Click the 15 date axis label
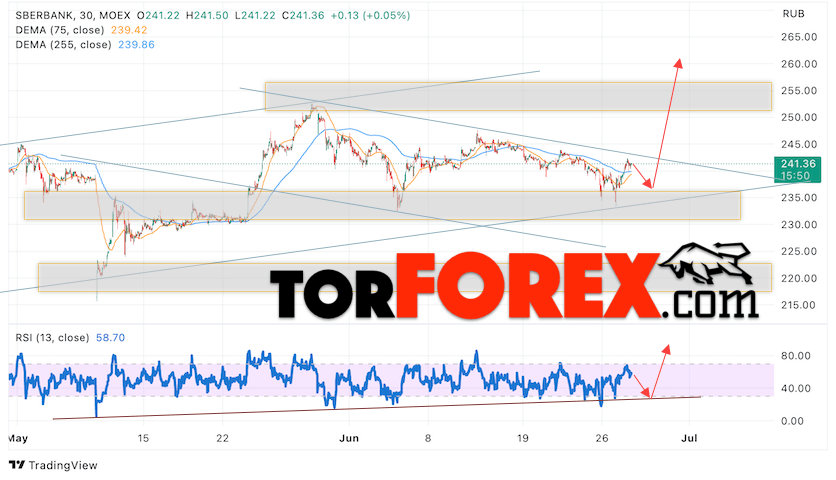 coord(142,438)
